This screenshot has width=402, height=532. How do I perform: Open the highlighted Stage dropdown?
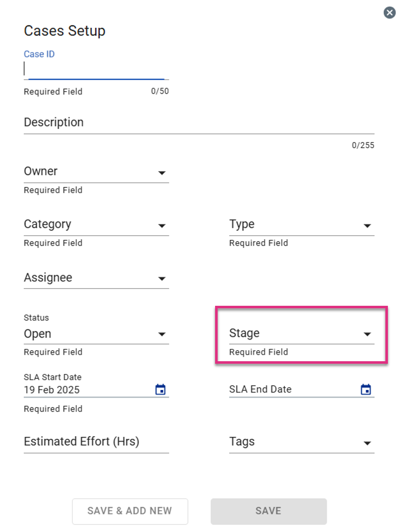coord(302,334)
